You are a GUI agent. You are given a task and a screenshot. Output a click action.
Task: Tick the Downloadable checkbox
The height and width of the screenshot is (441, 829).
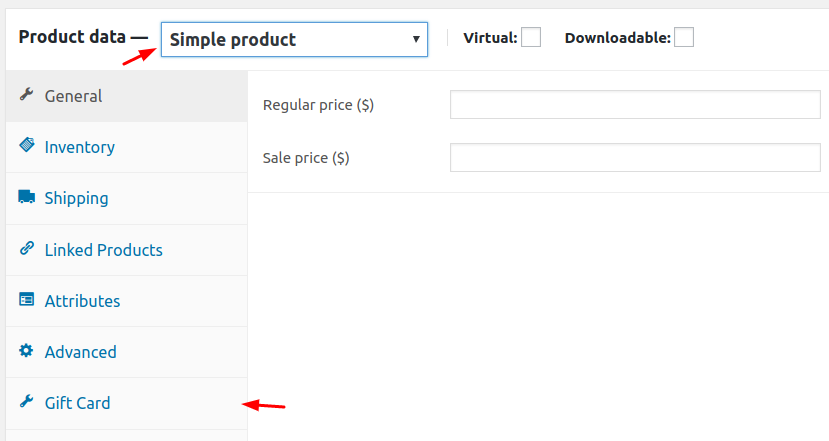tap(684, 38)
